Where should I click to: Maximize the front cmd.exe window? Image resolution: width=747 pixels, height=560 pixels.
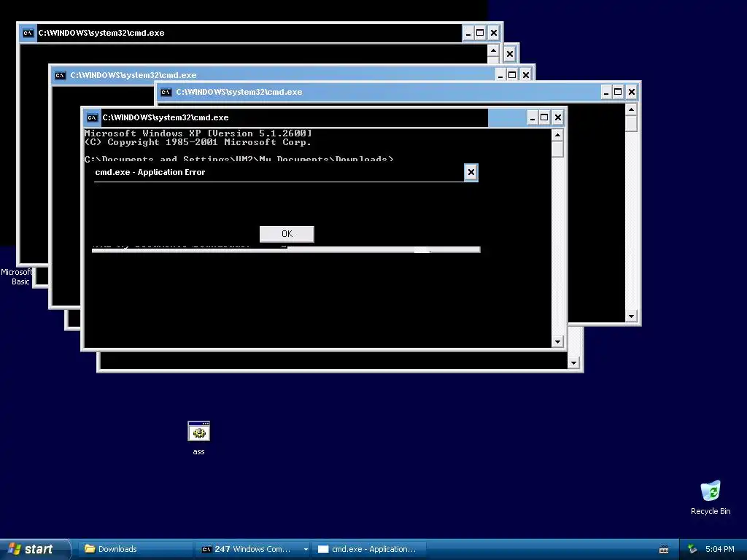[x=544, y=117]
